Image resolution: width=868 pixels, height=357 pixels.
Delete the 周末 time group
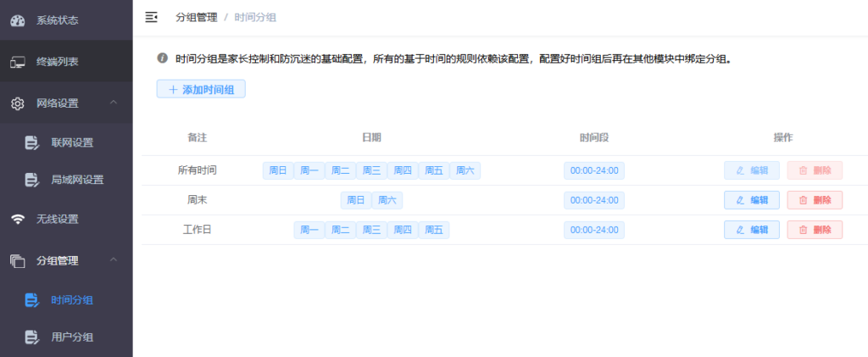click(x=815, y=200)
